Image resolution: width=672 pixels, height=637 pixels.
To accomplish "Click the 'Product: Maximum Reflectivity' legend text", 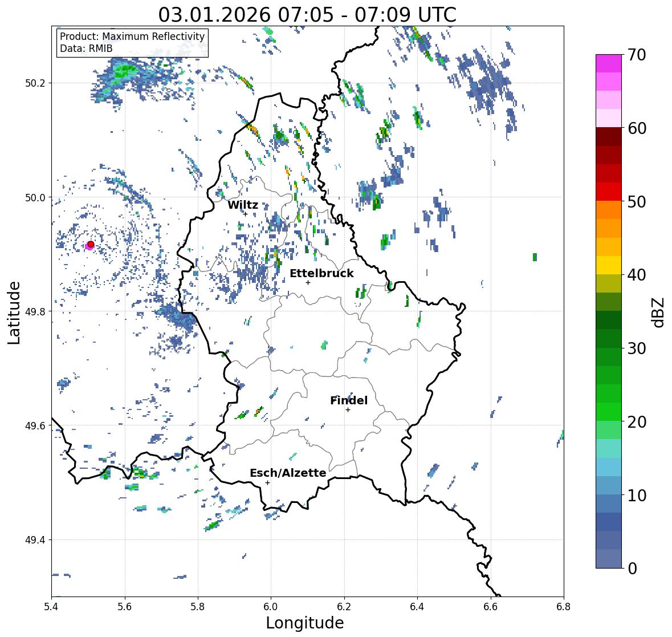I will coord(132,36).
